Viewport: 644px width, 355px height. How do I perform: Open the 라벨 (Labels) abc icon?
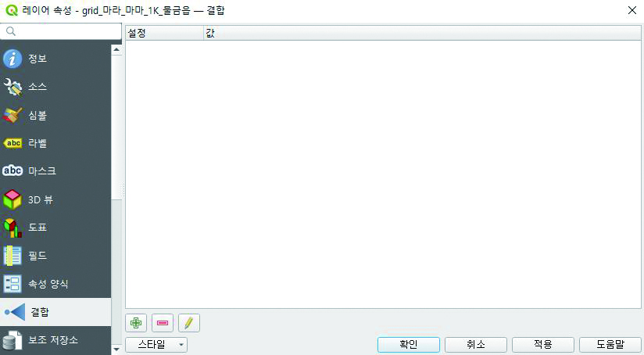click(x=13, y=143)
